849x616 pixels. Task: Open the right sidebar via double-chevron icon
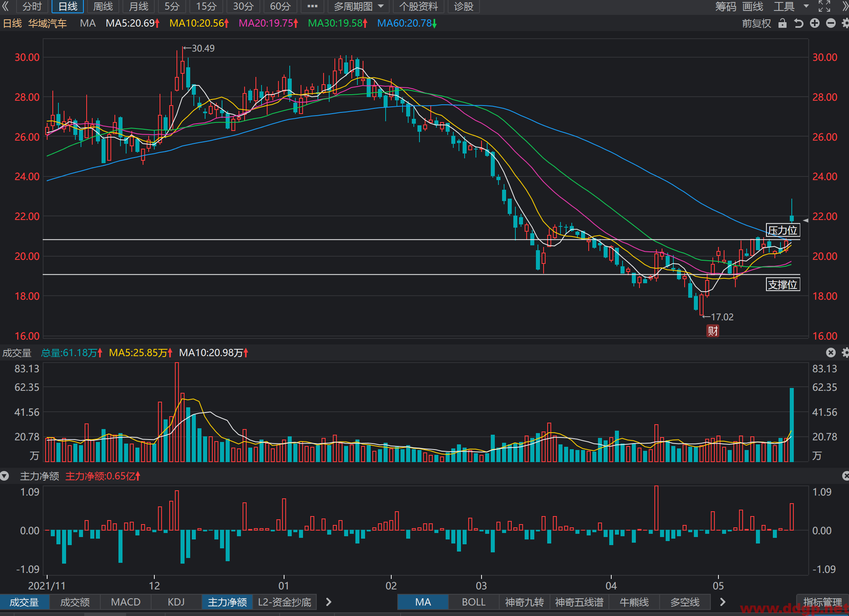[x=845, y=6]
